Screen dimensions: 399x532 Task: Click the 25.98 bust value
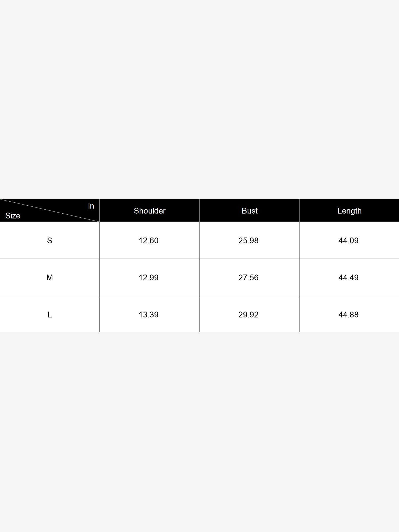[x=248, y=240]
